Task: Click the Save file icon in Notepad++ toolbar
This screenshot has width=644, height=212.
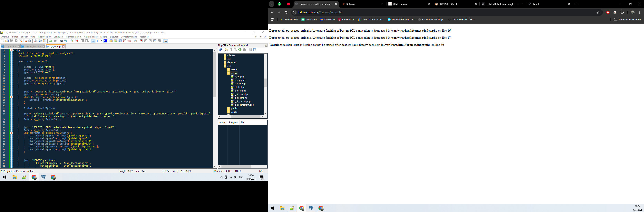Action: point(12,41)
